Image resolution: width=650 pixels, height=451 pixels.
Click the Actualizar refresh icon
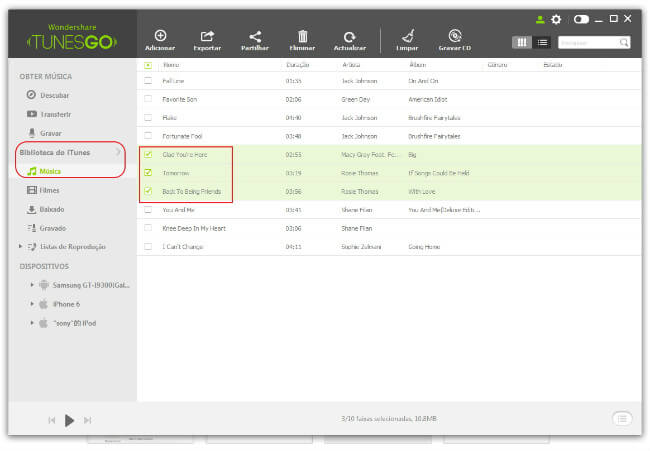349,37
